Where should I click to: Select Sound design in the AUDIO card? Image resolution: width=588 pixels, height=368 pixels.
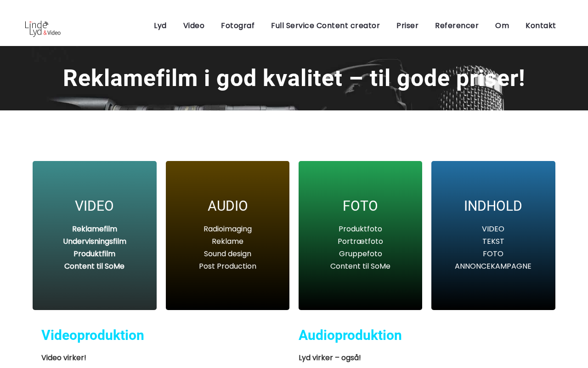click(x=228, y=254)
